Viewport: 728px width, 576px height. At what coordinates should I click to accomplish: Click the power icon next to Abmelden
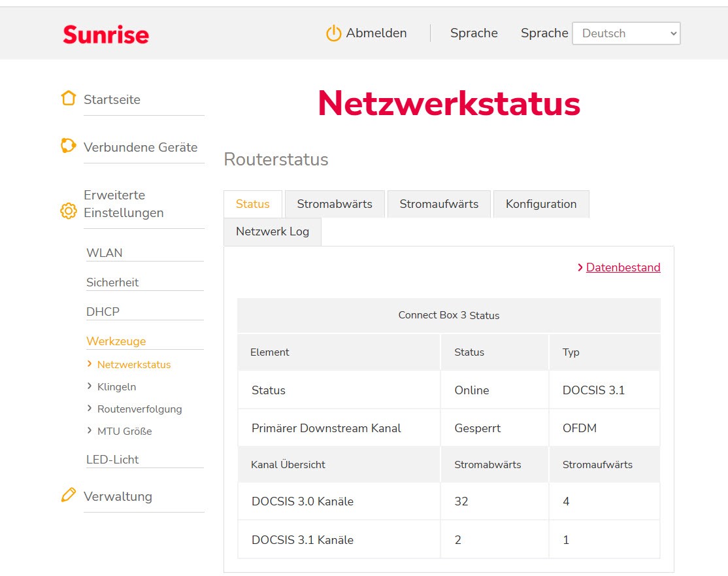pyautogui.click(x=333, y=33)
